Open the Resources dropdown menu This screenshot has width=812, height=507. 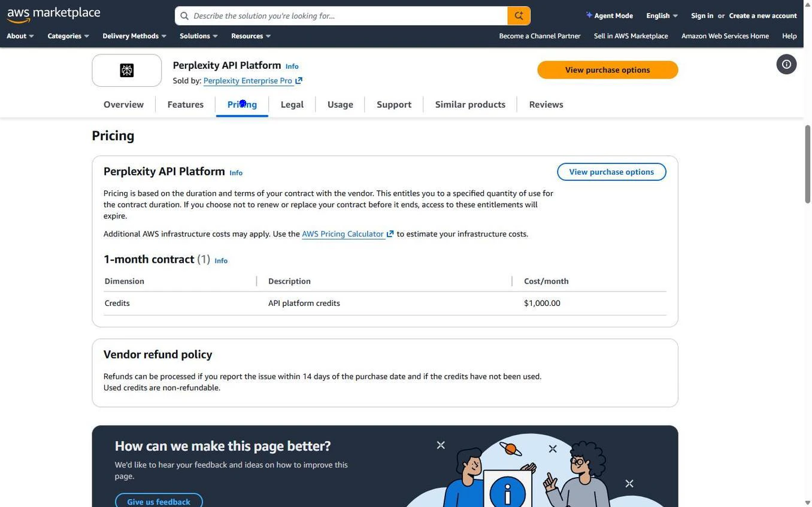247,35
